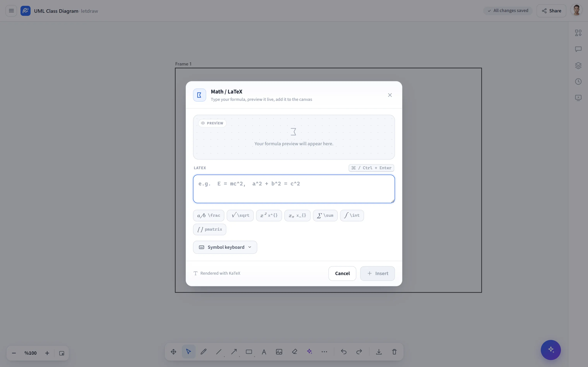
Task: Open the comments panel icon
Action: [x=578, y=49]
